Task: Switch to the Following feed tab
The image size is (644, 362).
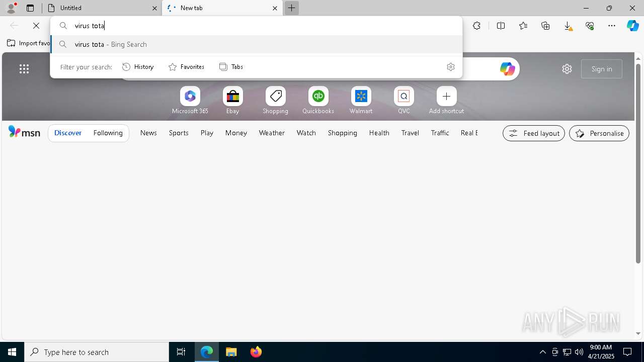Action: pos(108,133)
